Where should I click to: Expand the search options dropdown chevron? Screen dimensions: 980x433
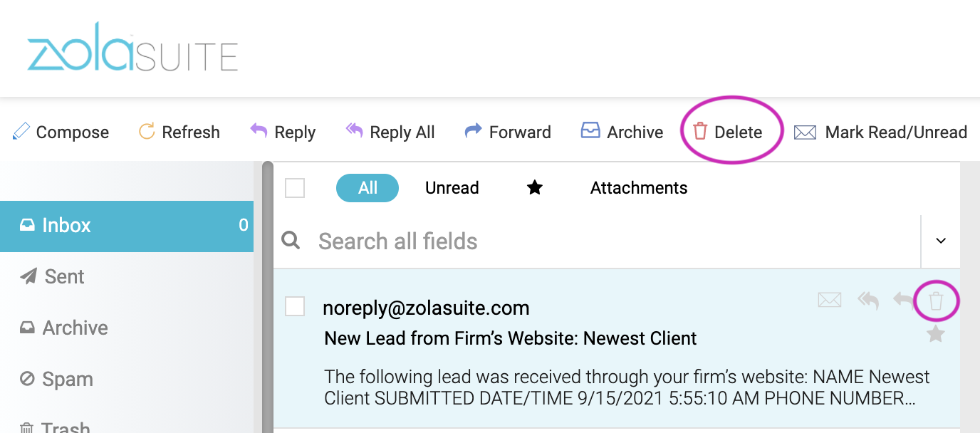(x=941, y=241)
